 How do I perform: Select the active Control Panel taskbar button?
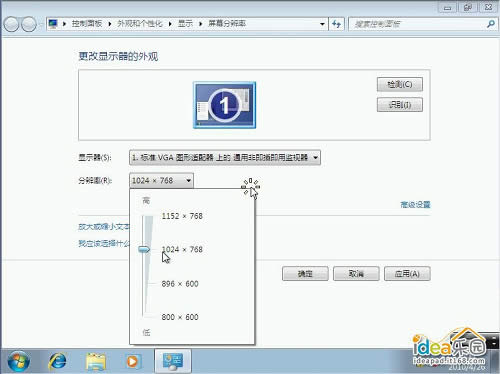click(x=173, y=361)
